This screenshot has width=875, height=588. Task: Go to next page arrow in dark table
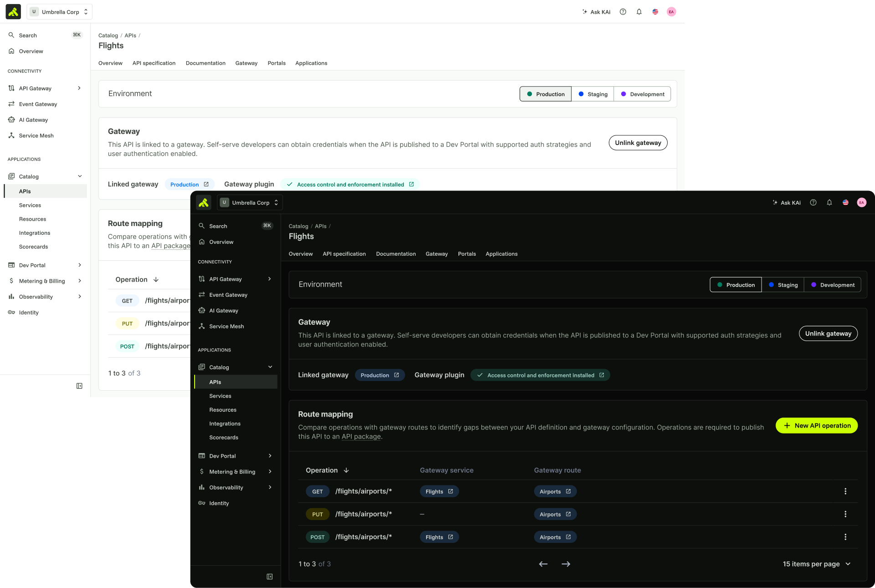[566, 564]
